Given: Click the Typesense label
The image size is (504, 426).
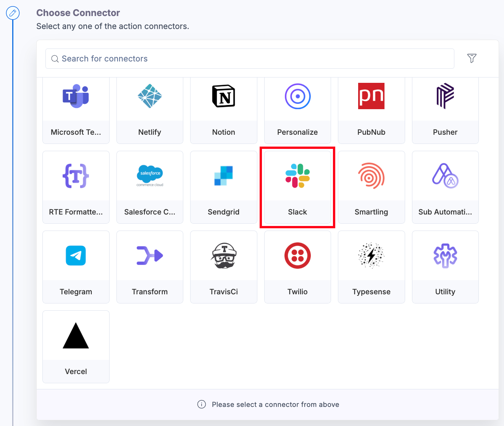Looking at the screenshot, I should coord(372,292).
